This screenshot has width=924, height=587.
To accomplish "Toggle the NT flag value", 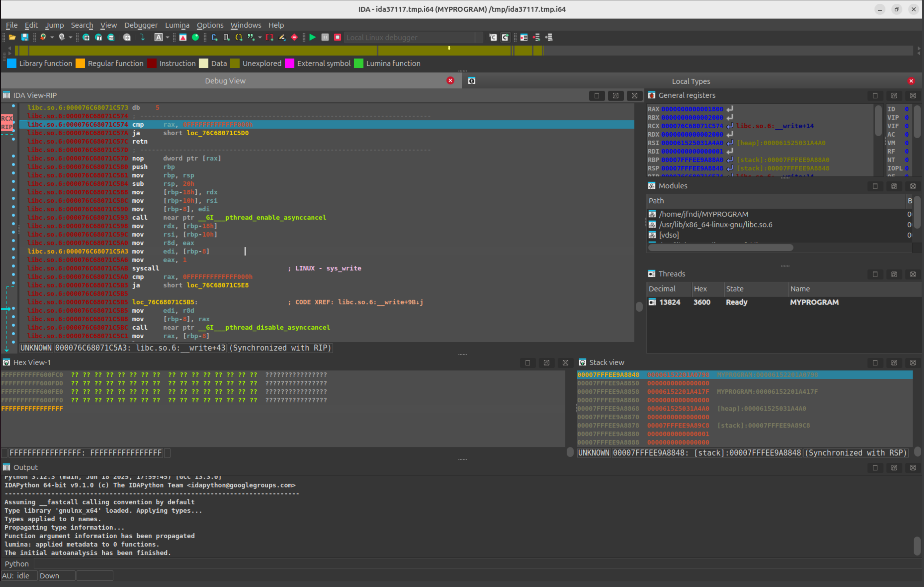I will point(907,160).
